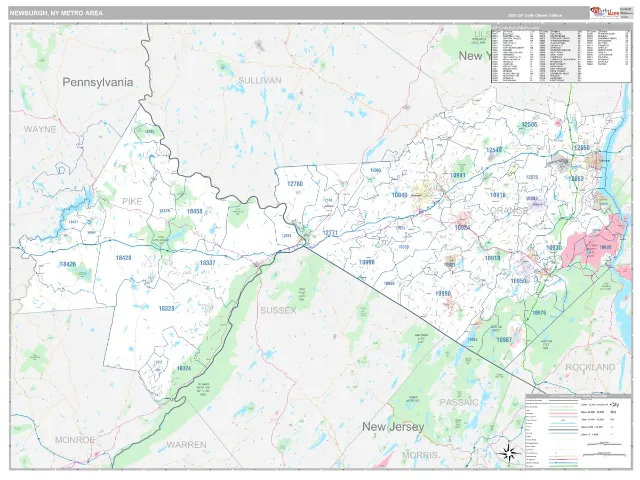Click the "ROCKLAND" county label
This screenshot has width=640, height=480.
point(590,367)
